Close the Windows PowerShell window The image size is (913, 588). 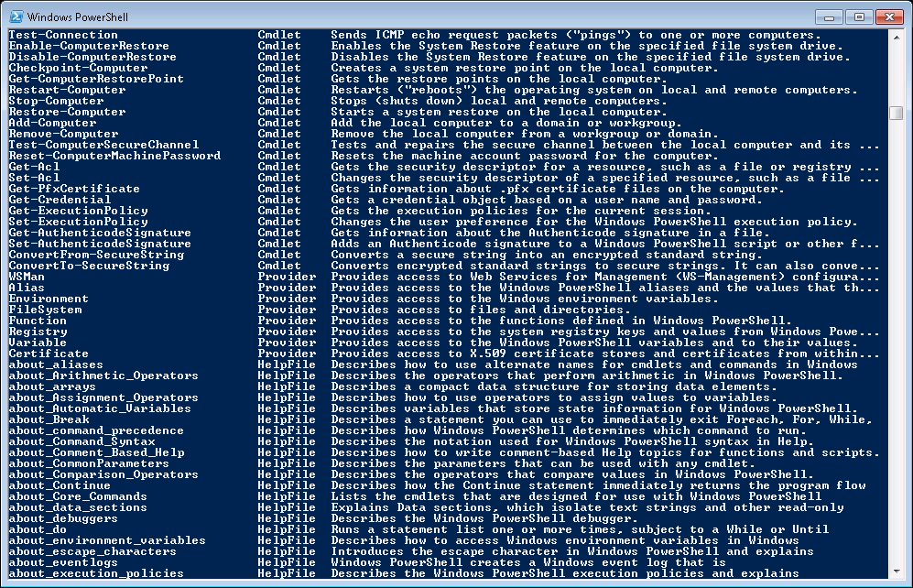pos(889,16)
